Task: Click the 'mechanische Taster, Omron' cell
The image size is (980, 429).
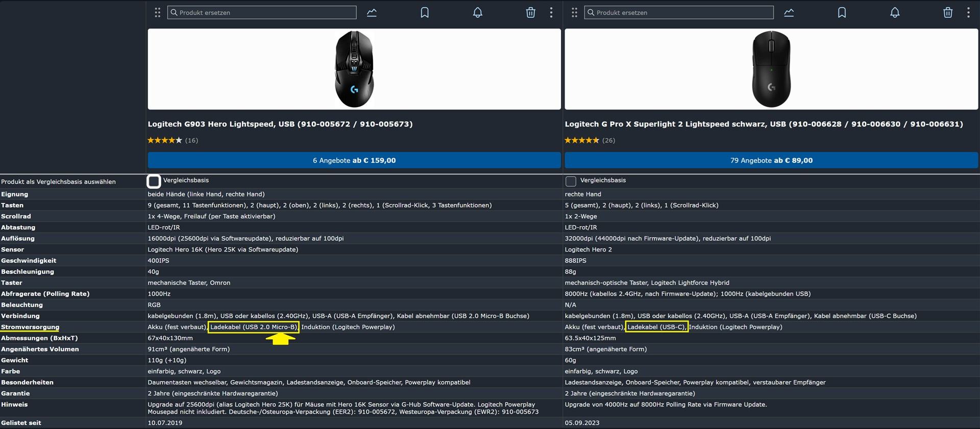Action: 189,283
